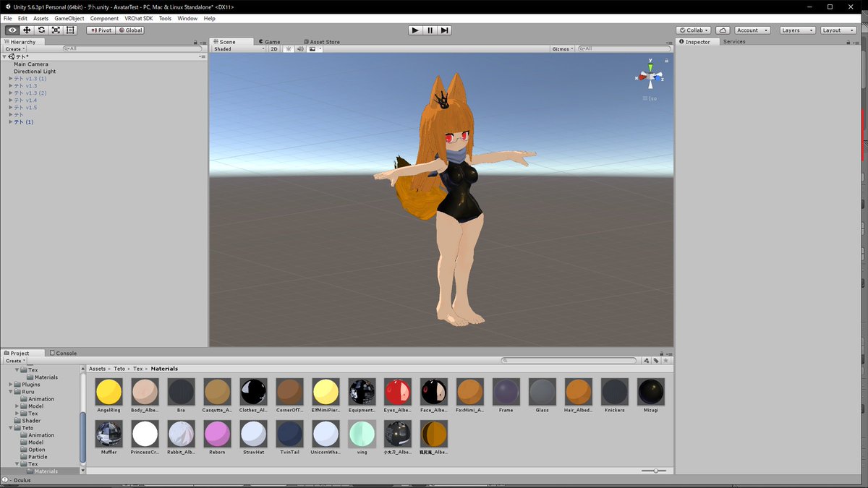
Task: Expand テト v1.5 in Hierarchy
Action: pyautogui.click(x=11, y=108)
